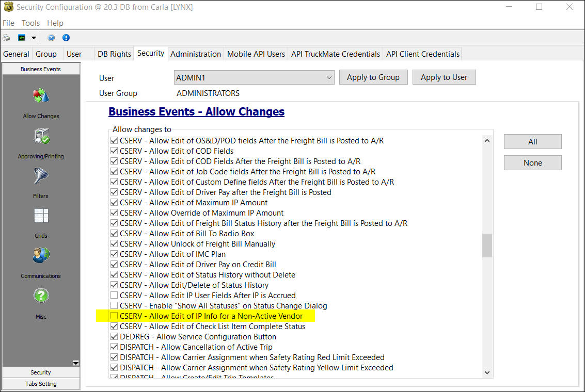Click the sidebar's small down arrow expander
This screenshot has height=392, width=585.
tap(76, 363)
